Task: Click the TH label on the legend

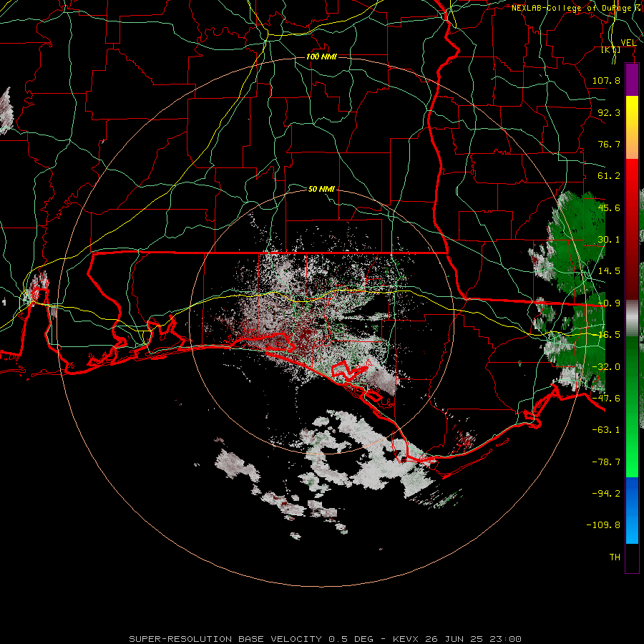Action: pos(615,557)
